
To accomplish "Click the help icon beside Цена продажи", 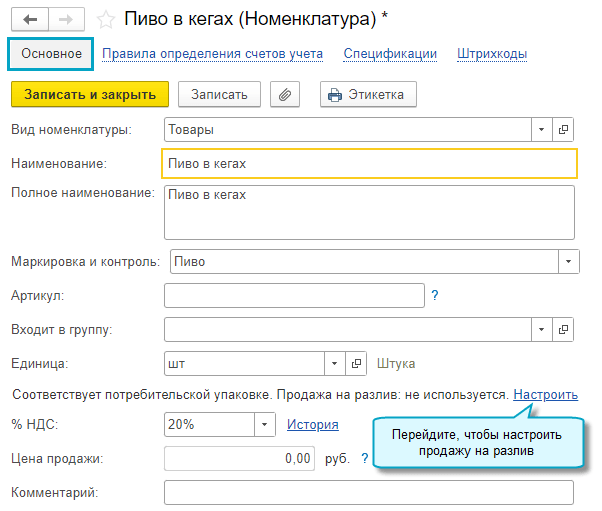I will pyautogui.click(x=365, y=458).
